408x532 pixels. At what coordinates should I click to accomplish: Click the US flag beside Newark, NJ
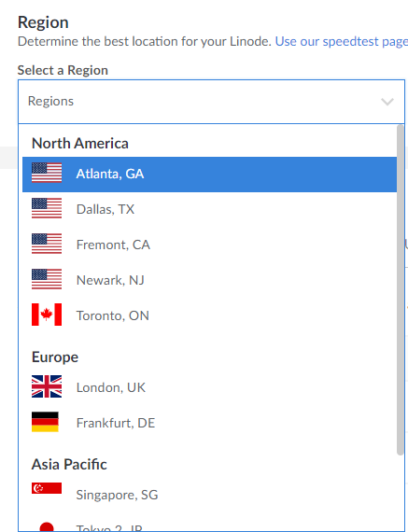click(x=47, y=279)
